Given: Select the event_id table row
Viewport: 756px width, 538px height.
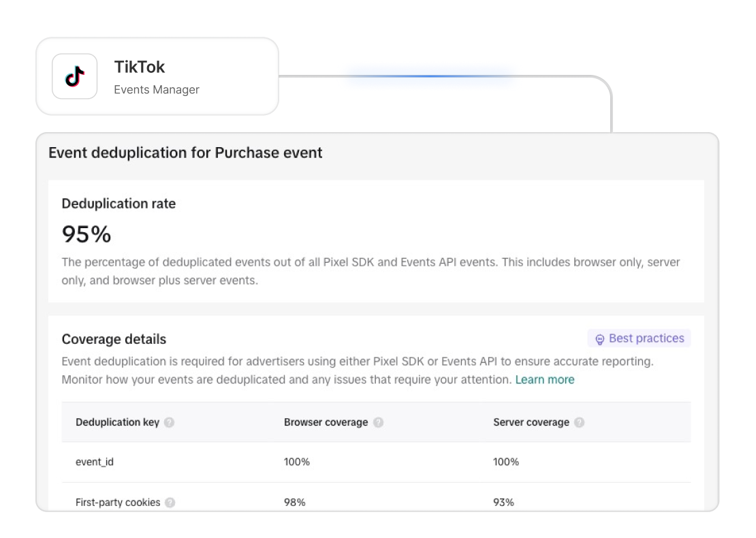Looking at the screenshot, I should coord(376,462).
